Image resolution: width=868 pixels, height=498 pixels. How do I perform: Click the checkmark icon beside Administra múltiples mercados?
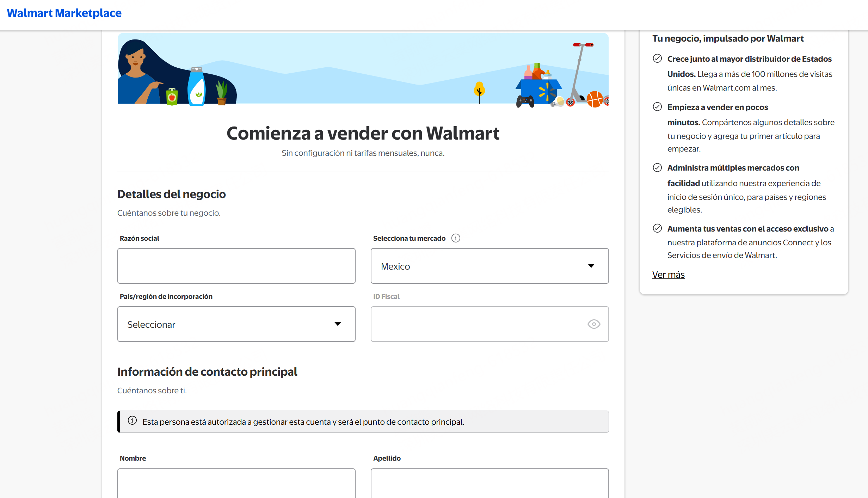(658, 167)
